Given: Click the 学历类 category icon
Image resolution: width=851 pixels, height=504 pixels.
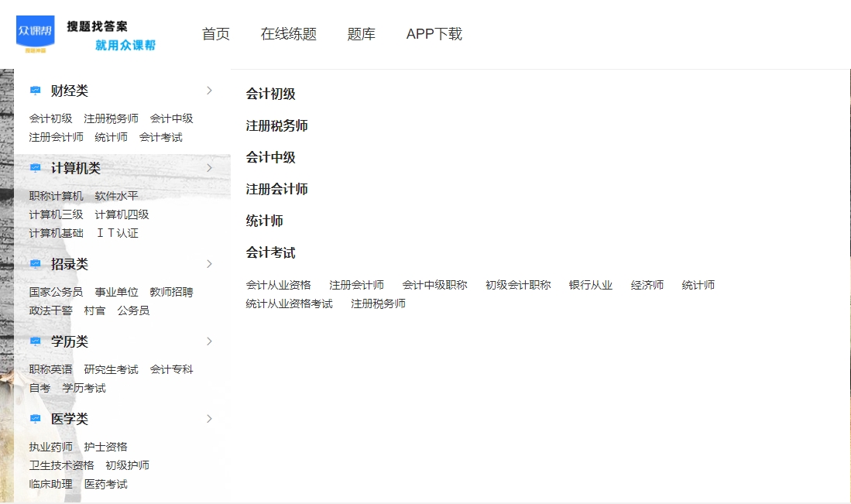Looking at the screenshot, I should click(34, 341).
